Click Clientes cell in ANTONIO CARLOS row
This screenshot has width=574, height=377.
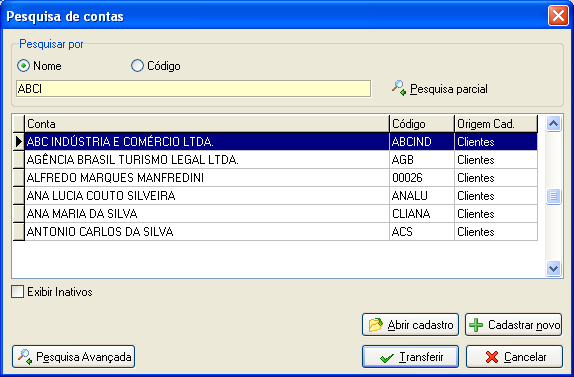[x=496, y=231]
